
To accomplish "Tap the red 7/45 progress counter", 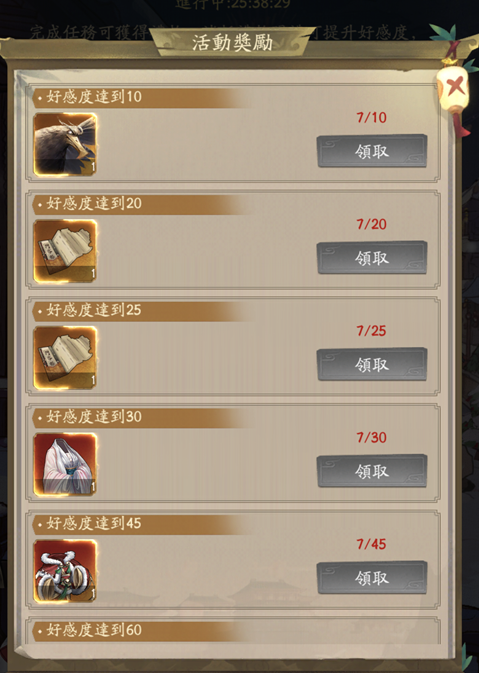I will (x=371, y=544).
